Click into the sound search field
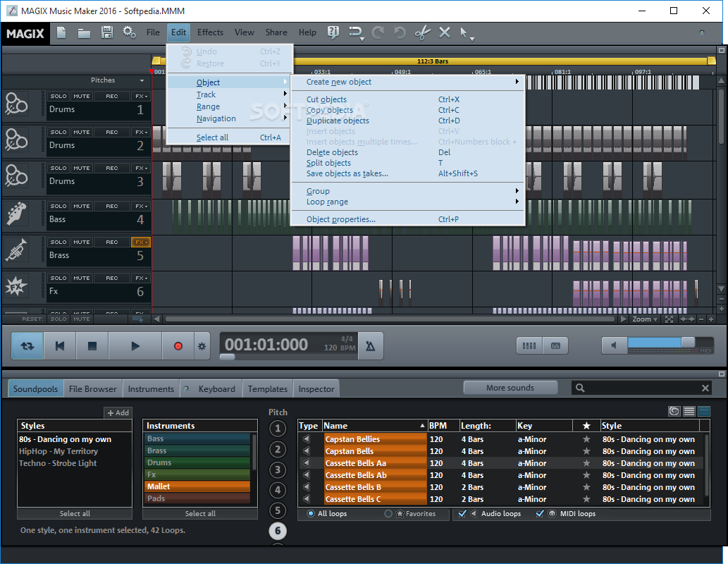 click(x=641, y=388)
